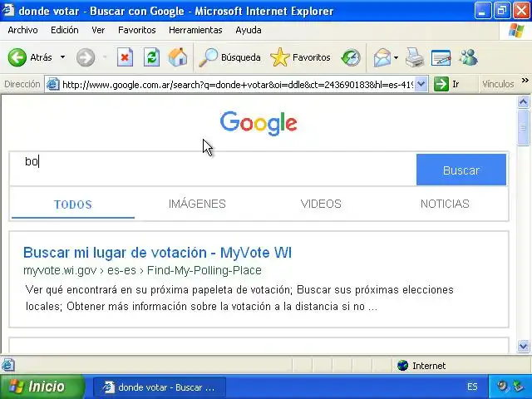Click the green Ir go button

click(x=447, y=84)
